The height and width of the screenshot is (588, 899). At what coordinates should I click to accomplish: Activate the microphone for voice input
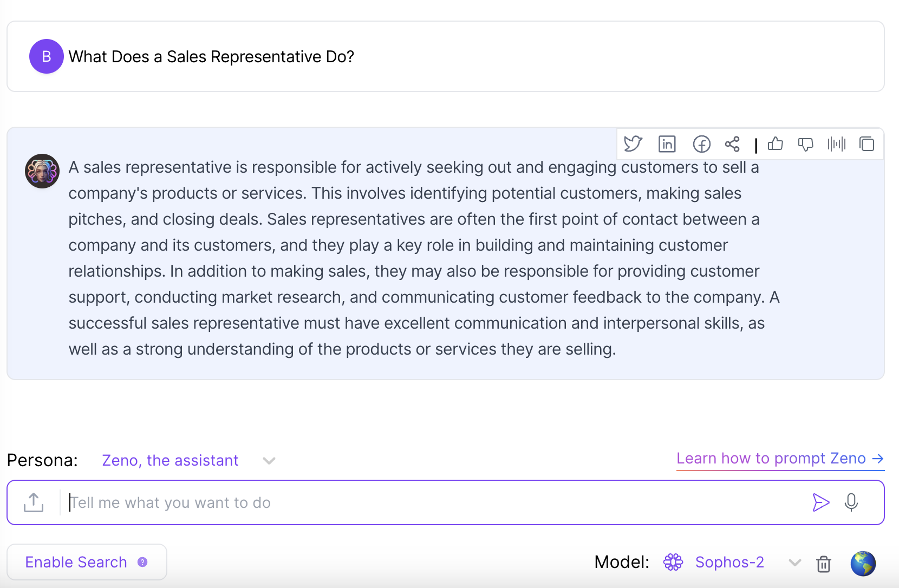(851, 502)
